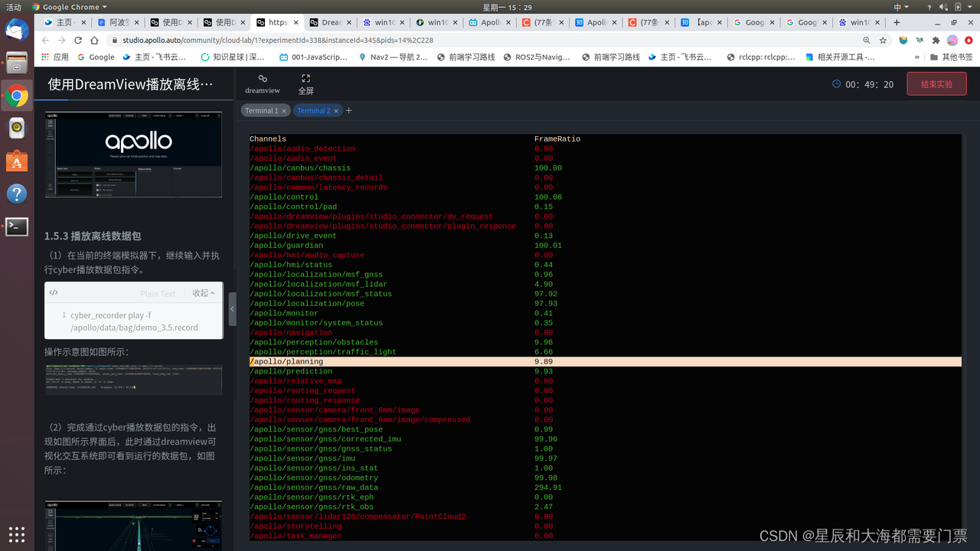Click the 1.5.3 播放离线数据包 heading
Image resolution: width=980 pixels, height=551 pixels.
point(93,236)
